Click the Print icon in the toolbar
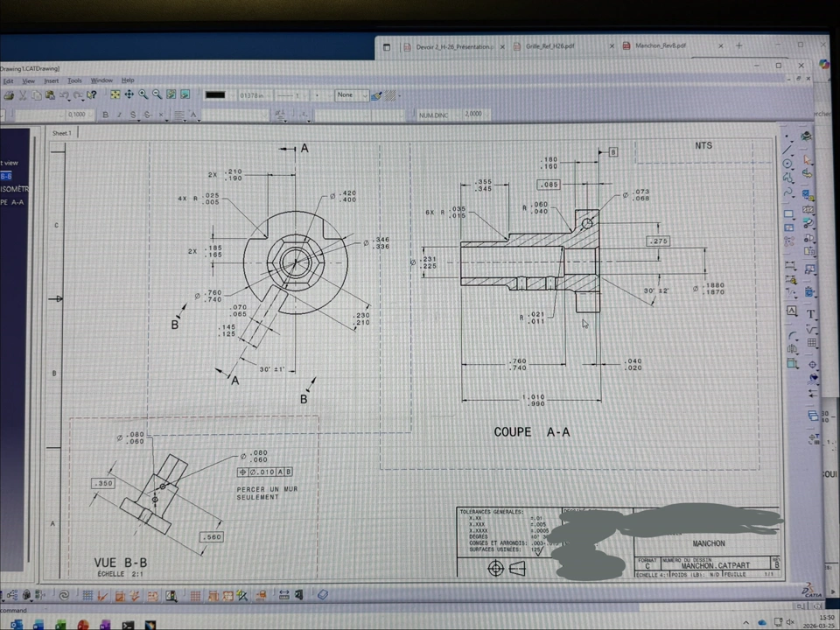 pyautogui.click(x=9, y=95)
